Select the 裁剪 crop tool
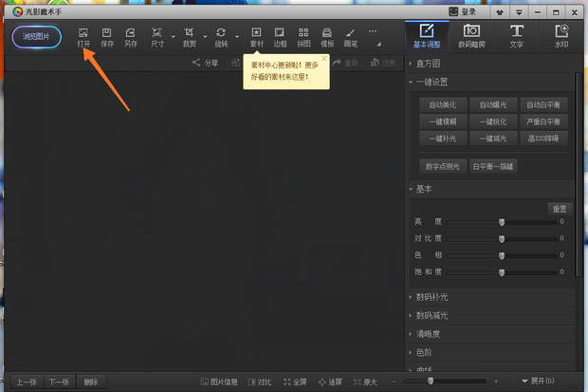The width and height of the screenshot is (588, 392). pos(190,38)
